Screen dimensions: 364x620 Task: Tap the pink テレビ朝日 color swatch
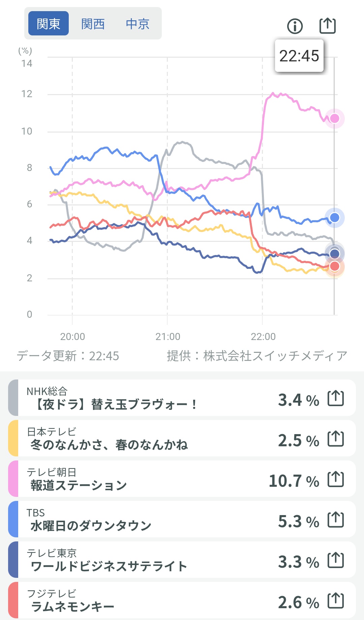pos(13,479)
